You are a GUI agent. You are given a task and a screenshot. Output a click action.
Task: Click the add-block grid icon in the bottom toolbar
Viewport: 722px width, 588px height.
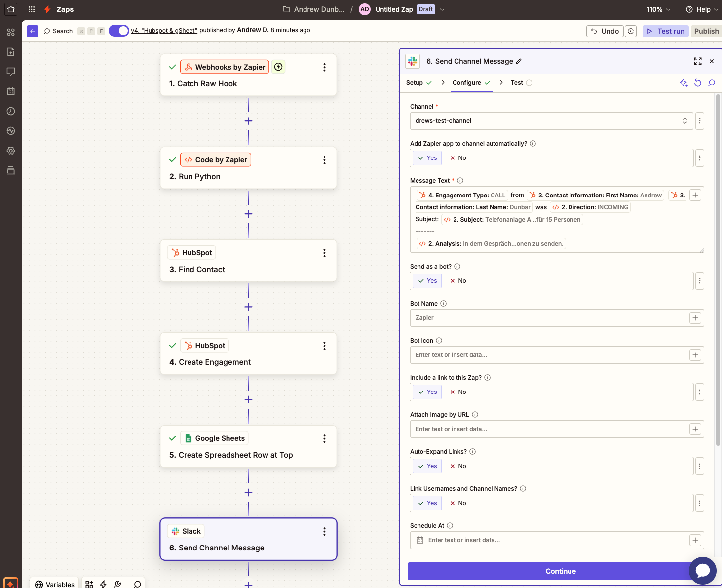tap(89, 584)
